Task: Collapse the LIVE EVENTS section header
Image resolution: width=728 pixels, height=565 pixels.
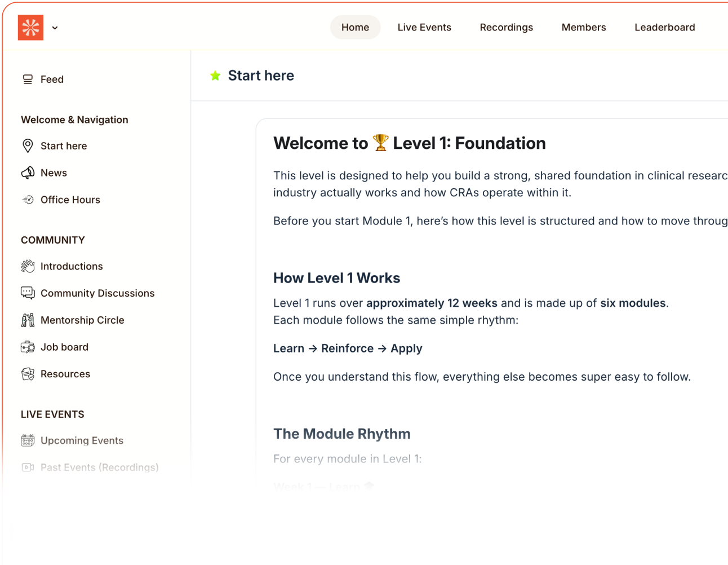Action: [x=52, y=414]
